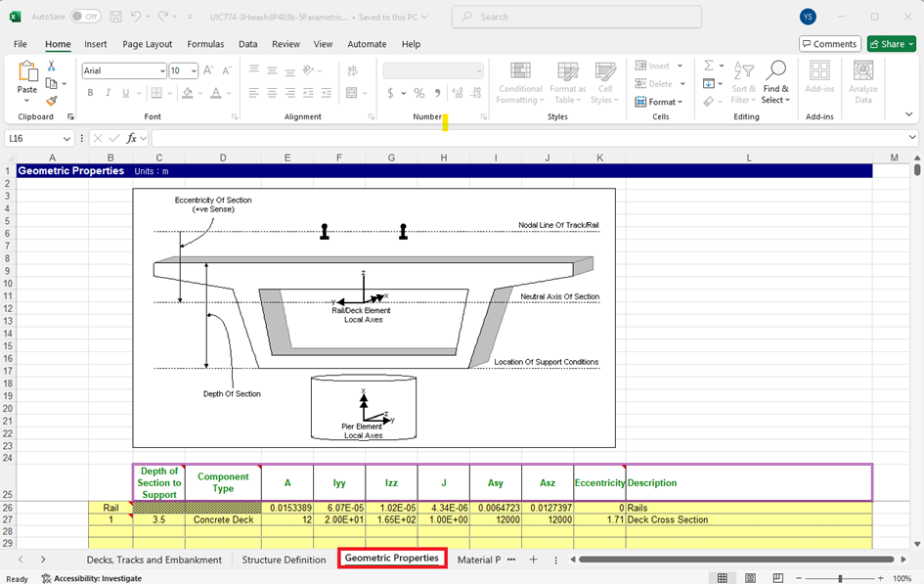This screenshot has width=924, height=584.
Task: Open the Formulas ribbon tab
Action: [x=205, y=44]
